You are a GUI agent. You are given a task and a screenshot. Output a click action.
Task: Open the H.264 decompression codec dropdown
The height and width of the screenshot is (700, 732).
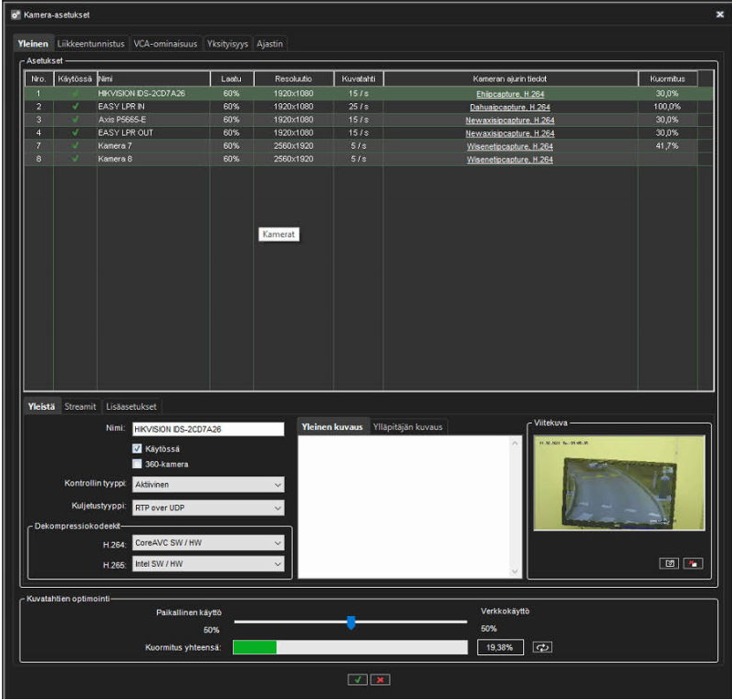point(208,544)
